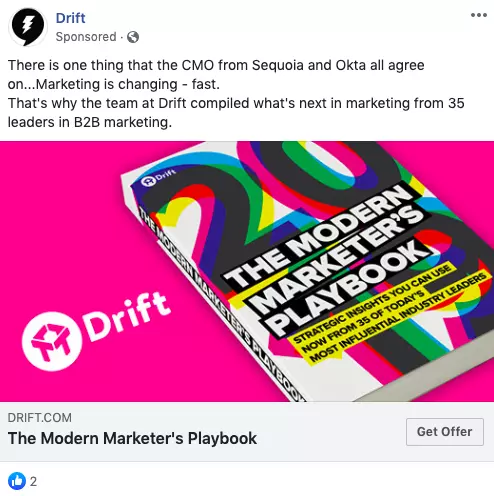Click the blue like reaction icon
This screenshot has width=494, height=496.
17,481
